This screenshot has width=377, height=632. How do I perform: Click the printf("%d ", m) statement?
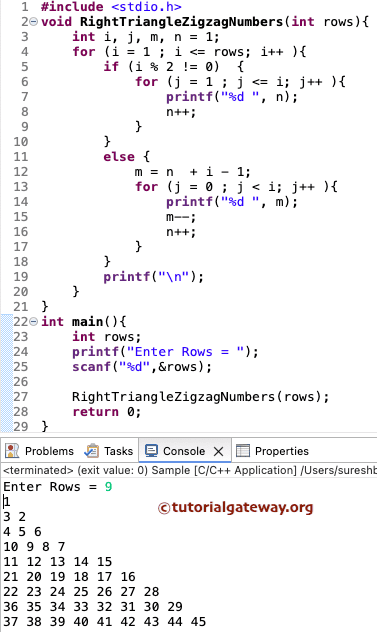(x=232, y=202)
